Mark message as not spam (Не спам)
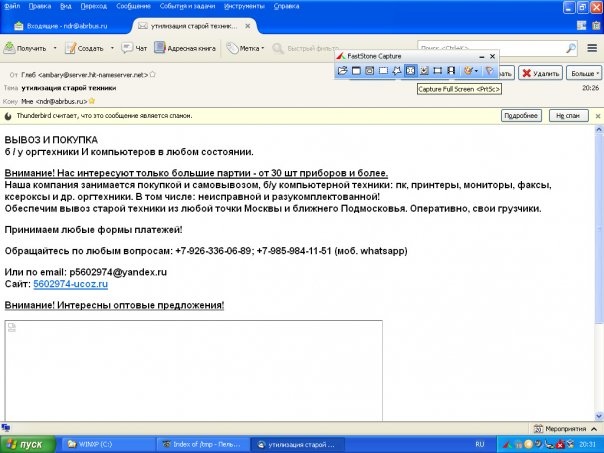 pos(568,116)
